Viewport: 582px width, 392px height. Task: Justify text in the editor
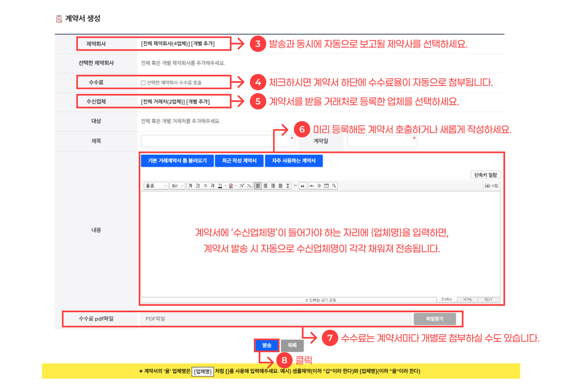(x=280, y=186)
